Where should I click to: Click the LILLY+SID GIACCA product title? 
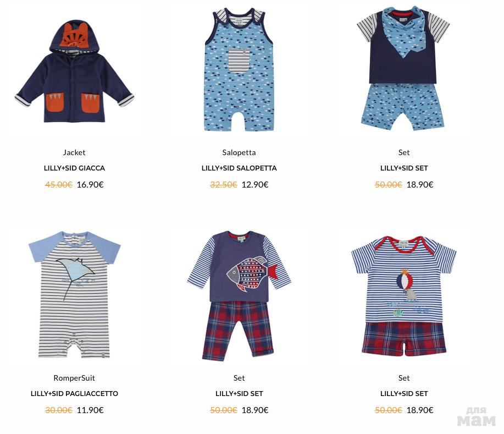pyautogui.click(x=74, y=168)
